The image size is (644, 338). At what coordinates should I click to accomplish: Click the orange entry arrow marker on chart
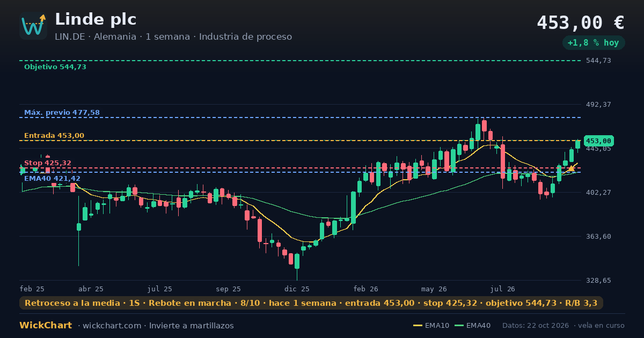click(571, 168)
